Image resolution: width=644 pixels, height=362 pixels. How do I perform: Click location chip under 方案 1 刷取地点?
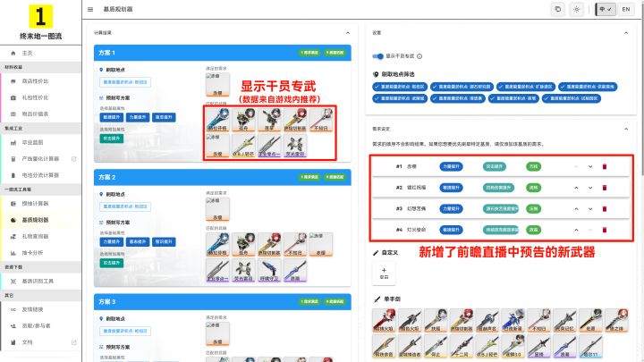point(125,82)
